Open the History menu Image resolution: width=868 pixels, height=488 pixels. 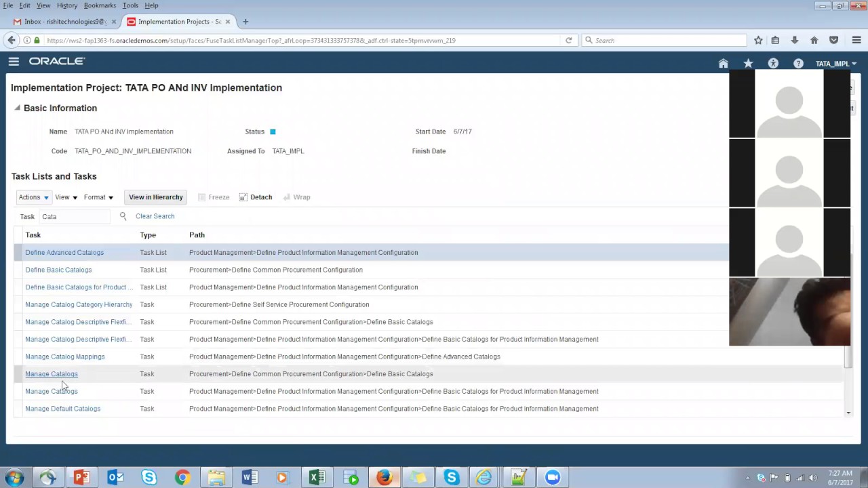tap(66, 5)
